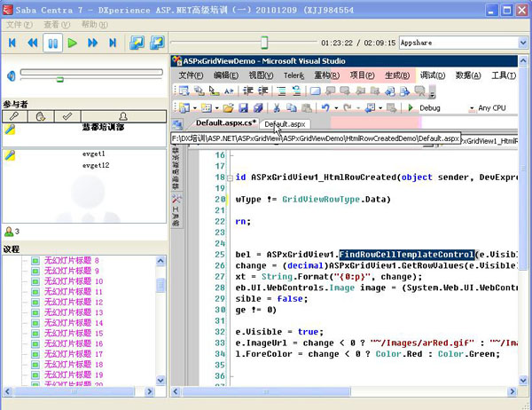Click the checkmark column header in participants
Viewport: 532px width, 410px height.
click(66, 116)
